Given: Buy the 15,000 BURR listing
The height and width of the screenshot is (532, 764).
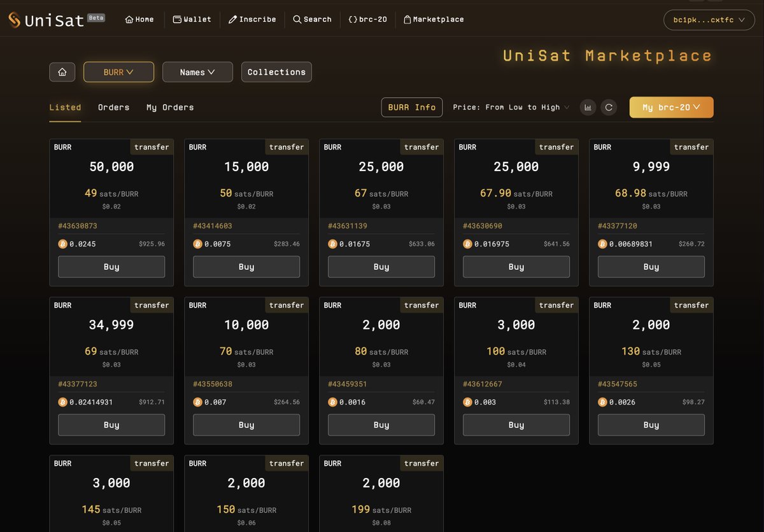Looking at the screenshot, I should [x=246, y=267].
